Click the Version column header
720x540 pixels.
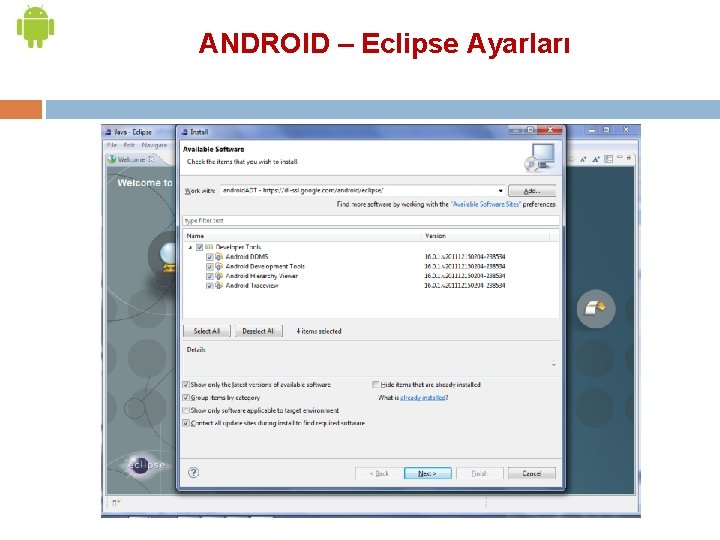tap(485, 236)
